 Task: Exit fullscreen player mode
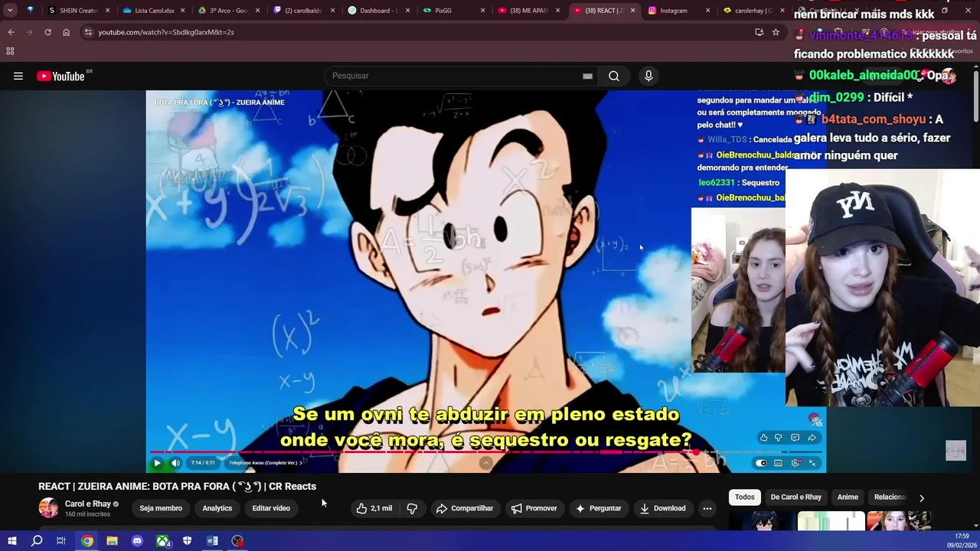pos(813,463)
